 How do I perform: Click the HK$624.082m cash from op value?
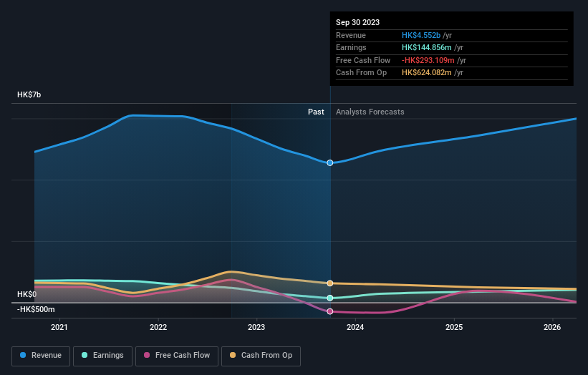427,73
